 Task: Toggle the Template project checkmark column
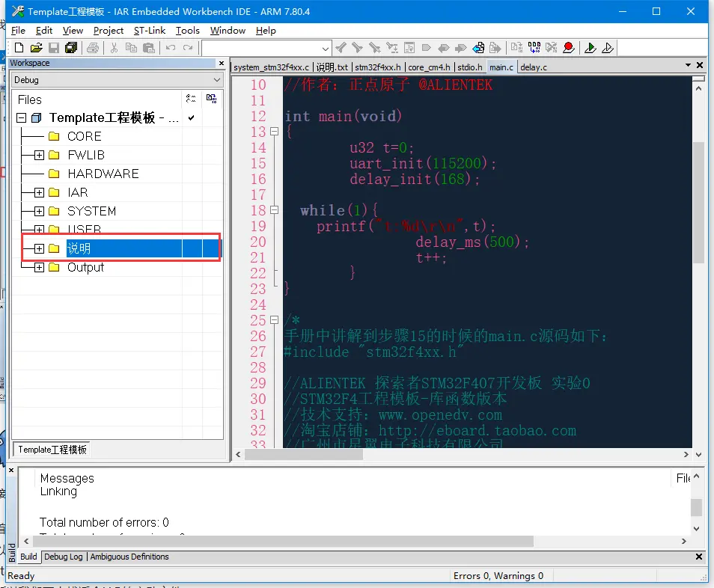pos(191,118)
